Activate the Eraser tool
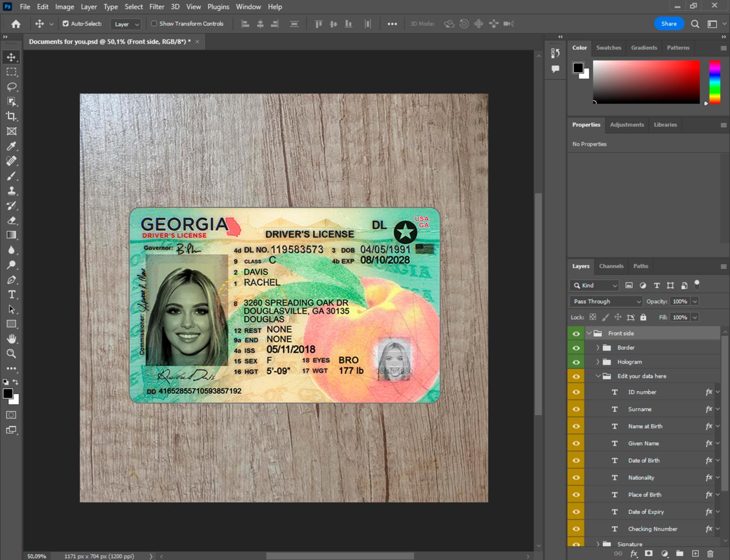This screenshot has height=560, width=730. point(12,220)
